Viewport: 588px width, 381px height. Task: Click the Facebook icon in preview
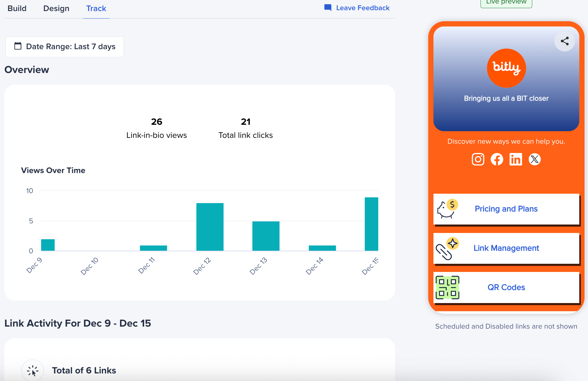[x=497, y=159]
